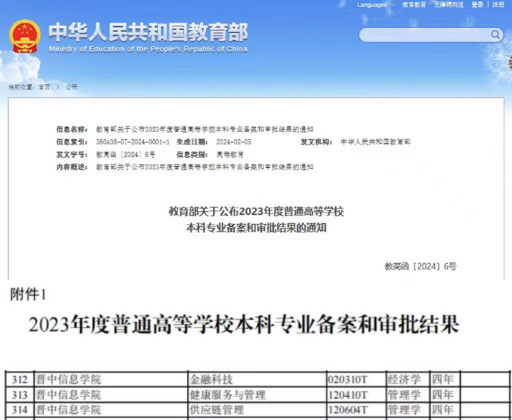Go to 首页 in breadcrumb
The height and width of the screenshot is (420, 512).
[44, 87]
